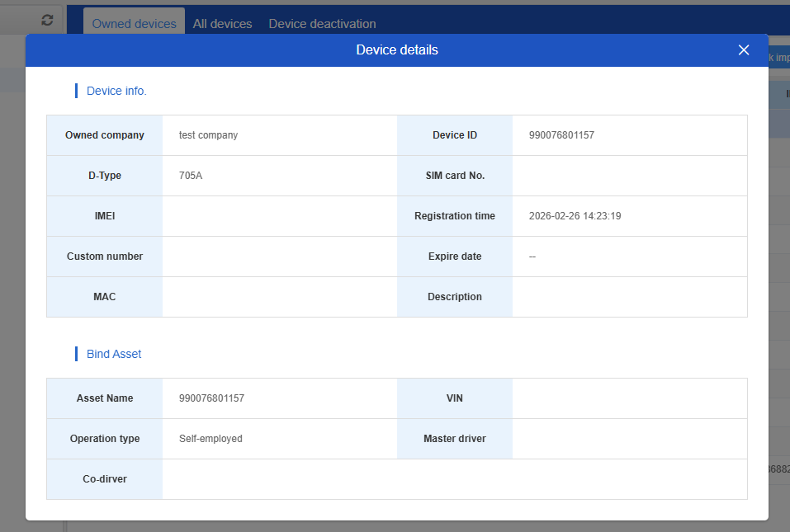Close the Device details dialog
The width and height of the screenshot is (790, 532).
tap(743, 50)
